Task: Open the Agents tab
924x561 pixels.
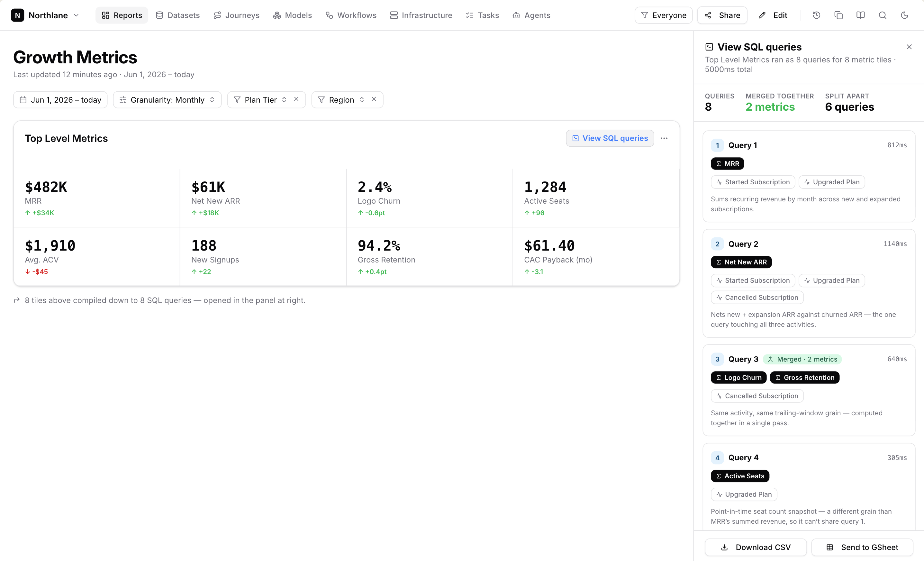Action: click(x=532, y=15)
